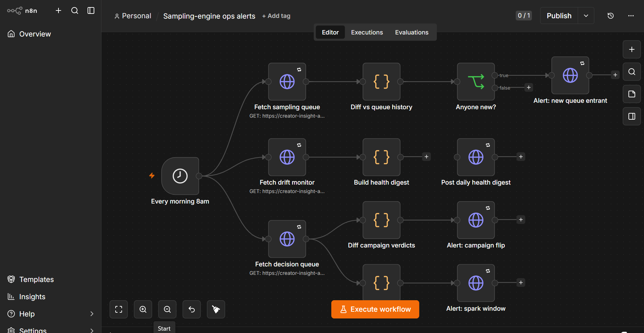Open the Every morning 8am schedule trigger node
This screenshot has height=333, width=644.
coord(180,176)
